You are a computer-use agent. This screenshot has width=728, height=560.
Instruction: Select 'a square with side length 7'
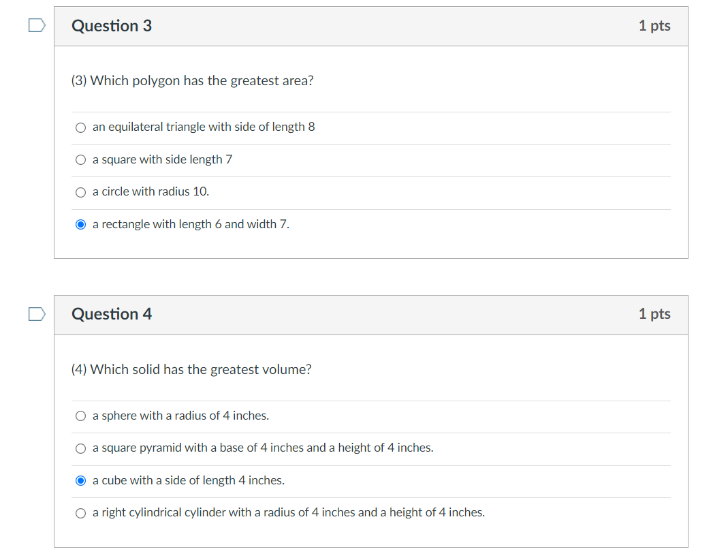click(x=80, y=159)
